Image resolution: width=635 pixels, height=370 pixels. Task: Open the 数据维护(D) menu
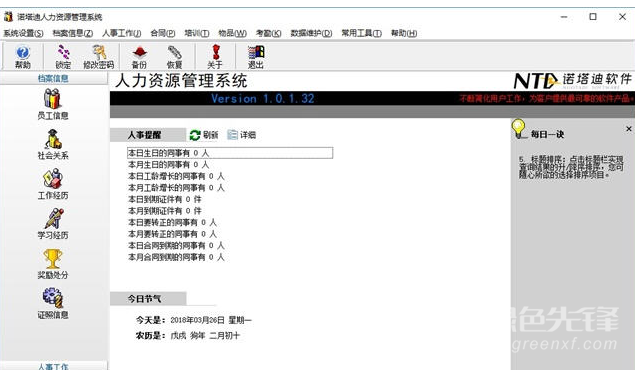coord(311,33)
